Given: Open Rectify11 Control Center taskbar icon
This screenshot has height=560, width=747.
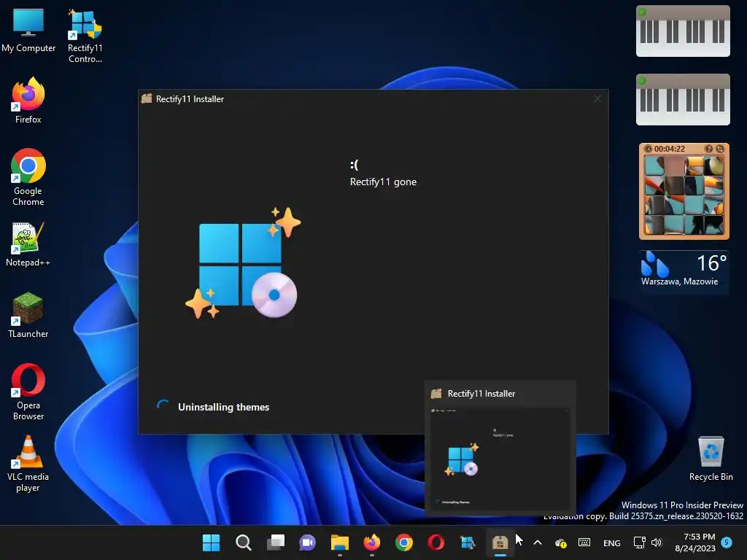Looking at the screenshot, I should tap(468, 542).
